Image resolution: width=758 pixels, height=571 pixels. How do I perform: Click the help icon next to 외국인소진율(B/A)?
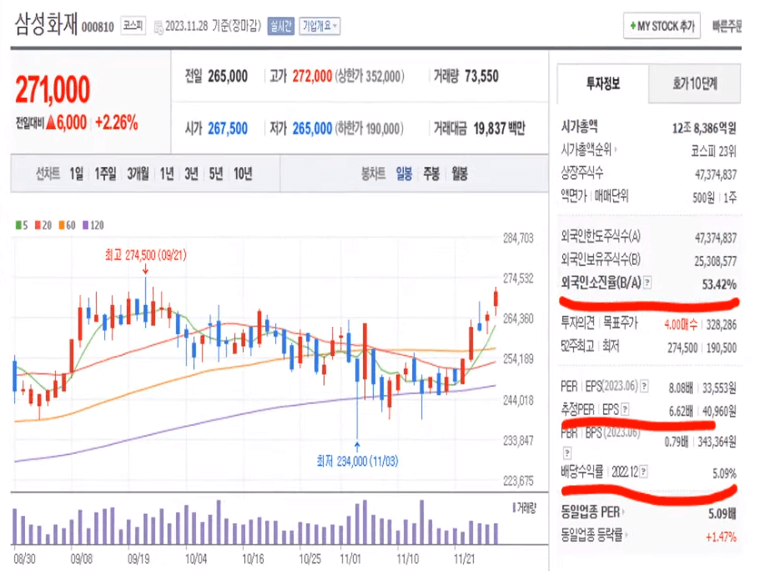(x=647, y=282)
